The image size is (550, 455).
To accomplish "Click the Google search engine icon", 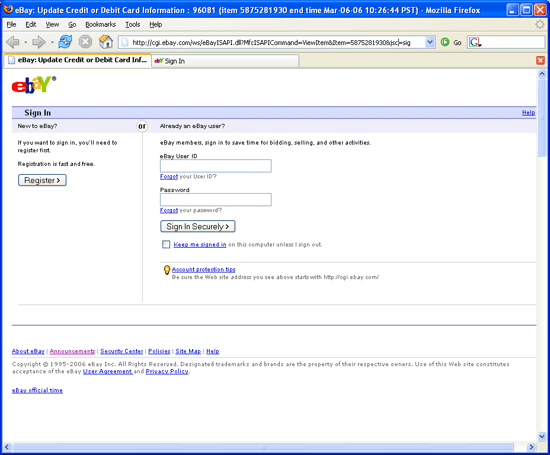I will [x=475, y=42].
